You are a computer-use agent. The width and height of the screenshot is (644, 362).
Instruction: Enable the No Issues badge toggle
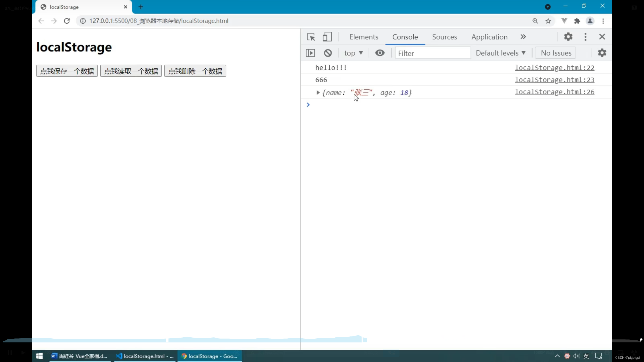[x=556, y=53]
